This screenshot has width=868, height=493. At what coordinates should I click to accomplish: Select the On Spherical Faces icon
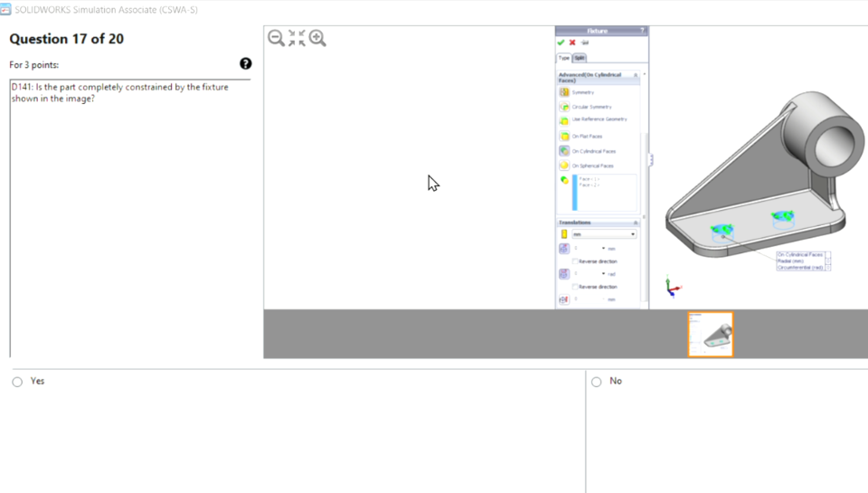564,166
